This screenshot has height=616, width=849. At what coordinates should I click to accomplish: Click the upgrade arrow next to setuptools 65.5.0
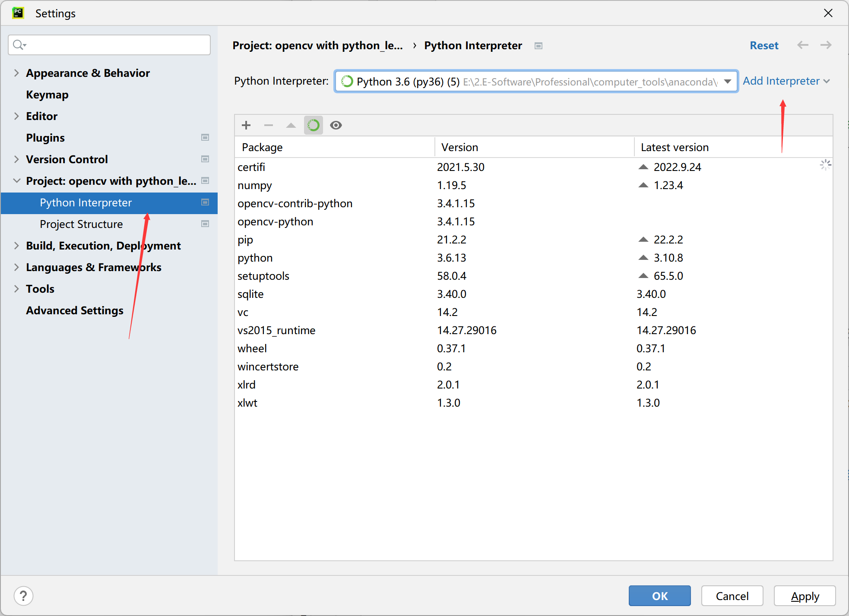point(643,276)
